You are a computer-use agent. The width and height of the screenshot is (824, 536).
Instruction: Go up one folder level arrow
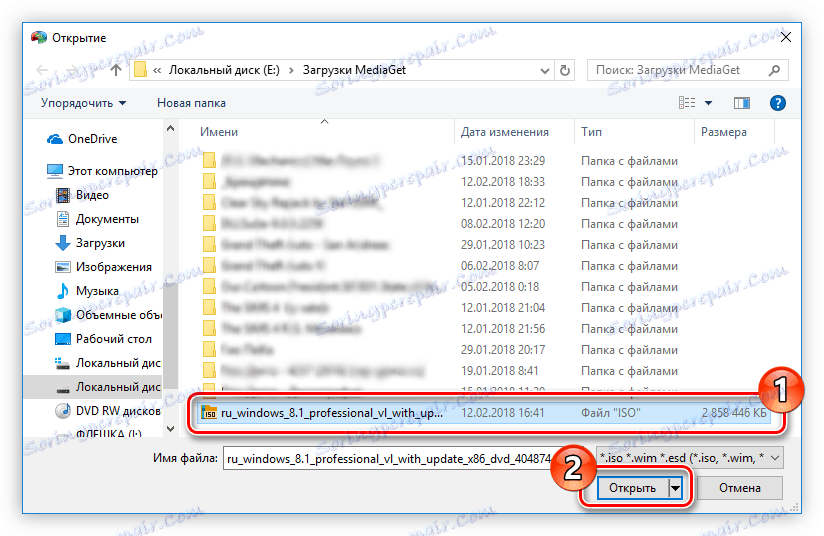coord(116,70)
